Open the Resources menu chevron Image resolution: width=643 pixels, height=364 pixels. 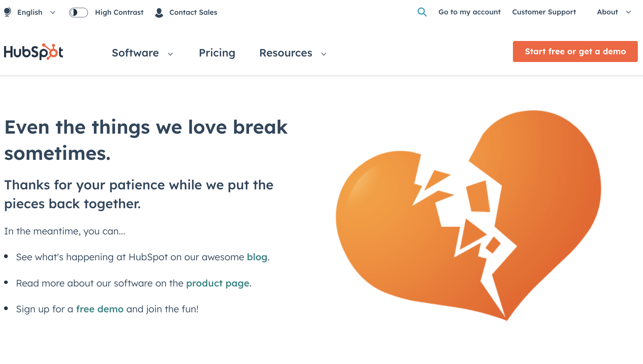[x=324, y=54]
